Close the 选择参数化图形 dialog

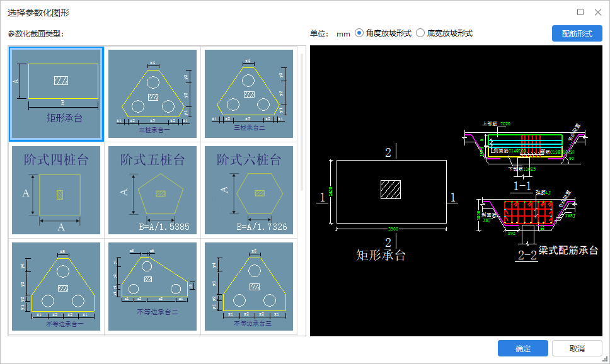click(x=598, y=12)
